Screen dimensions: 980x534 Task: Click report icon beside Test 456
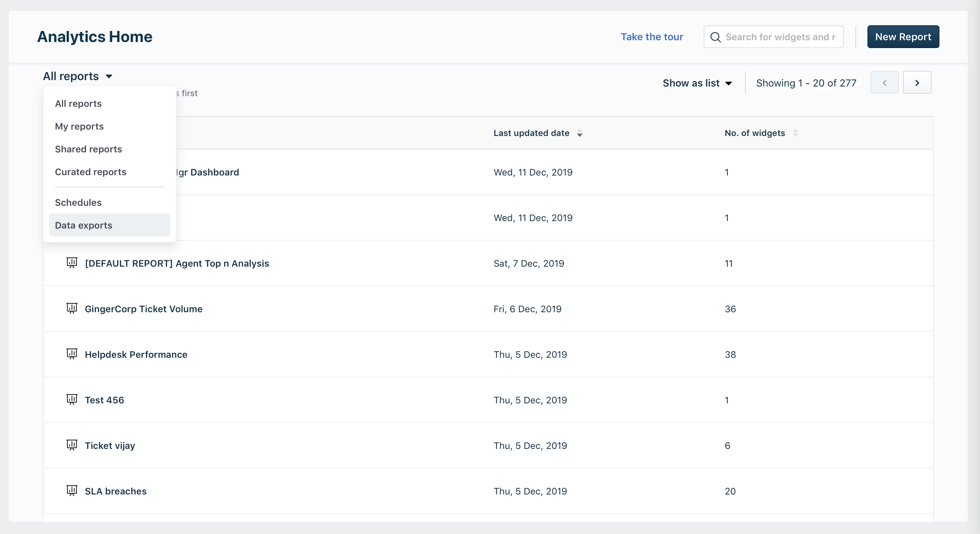click(x=72, y=399)
